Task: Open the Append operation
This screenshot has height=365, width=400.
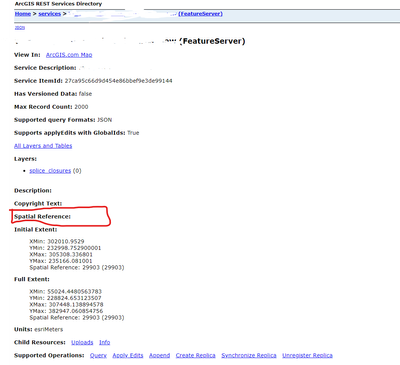Action: point(159,355)
